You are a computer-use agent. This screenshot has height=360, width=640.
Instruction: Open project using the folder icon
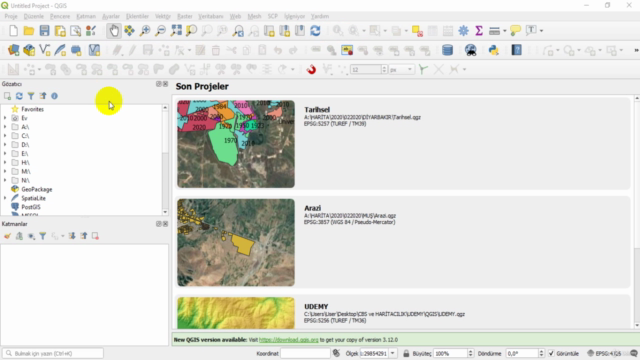coord(29,31)
